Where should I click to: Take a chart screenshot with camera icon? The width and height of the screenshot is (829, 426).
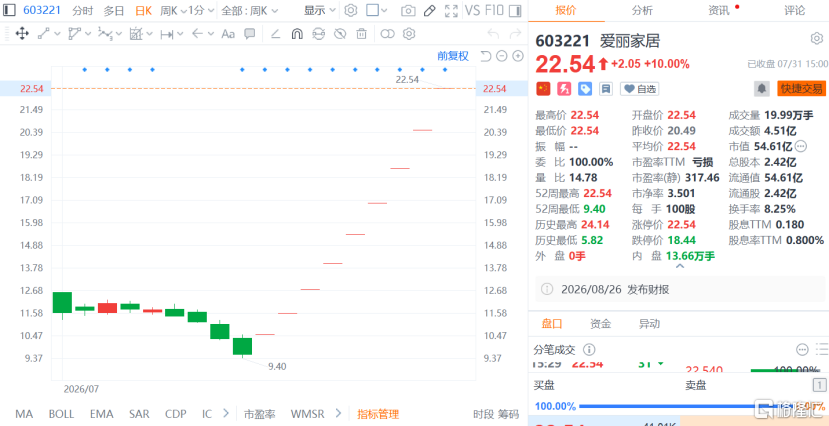pyautogui.click(x=408, y=10)
